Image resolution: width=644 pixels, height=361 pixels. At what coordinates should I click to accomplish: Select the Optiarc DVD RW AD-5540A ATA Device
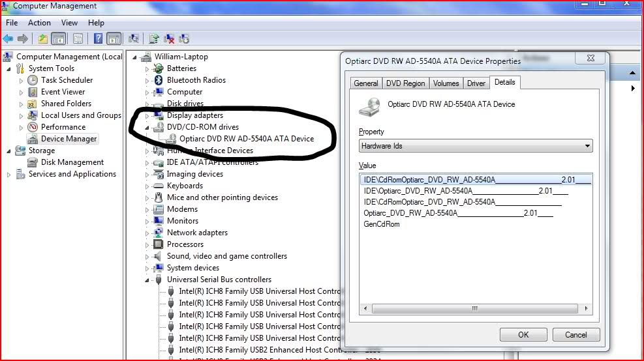pos(247,139)
